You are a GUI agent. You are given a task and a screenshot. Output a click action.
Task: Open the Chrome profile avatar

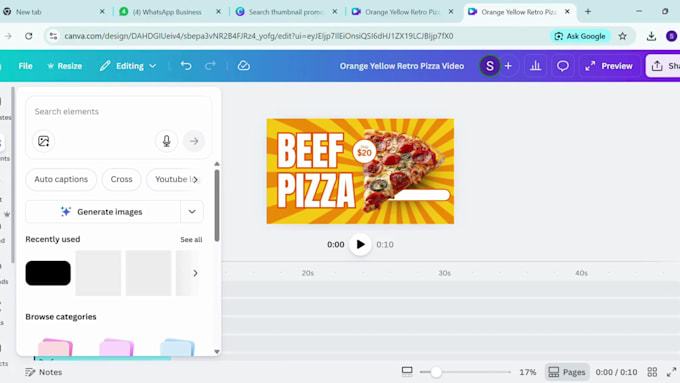click(671, 36)
